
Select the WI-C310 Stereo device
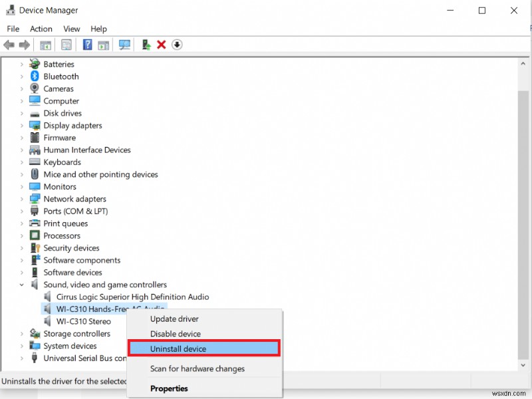(x=82, y=321)
